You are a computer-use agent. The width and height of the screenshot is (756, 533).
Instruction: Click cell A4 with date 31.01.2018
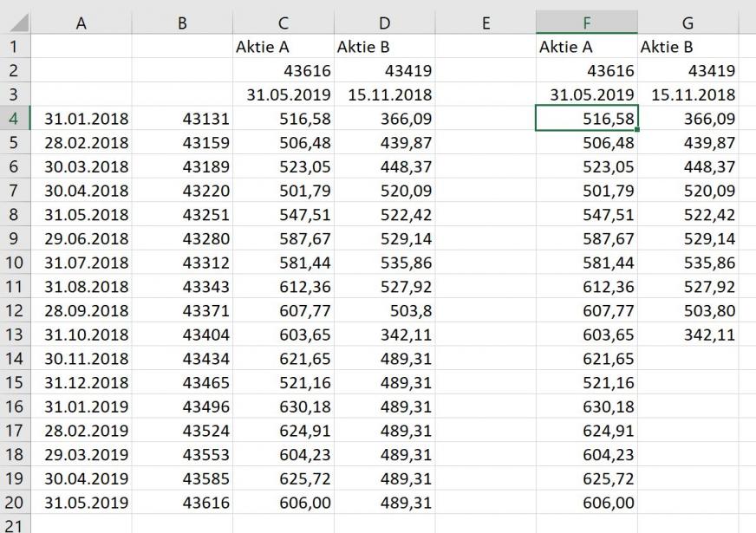pos(81,119)
